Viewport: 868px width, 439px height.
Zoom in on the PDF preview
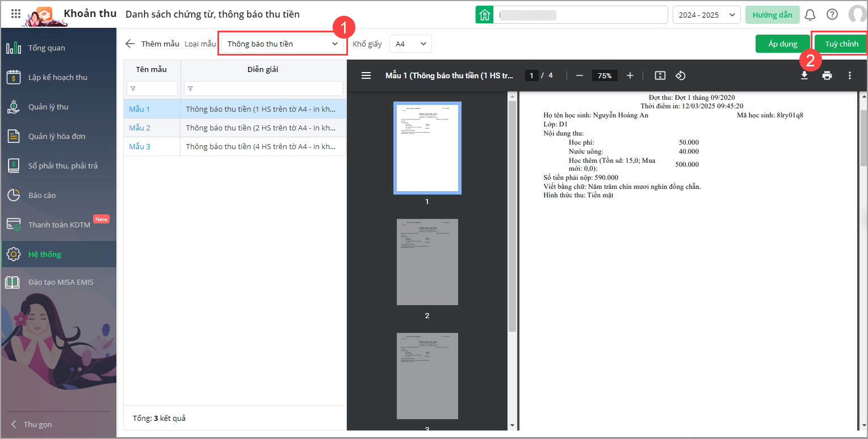630,75
